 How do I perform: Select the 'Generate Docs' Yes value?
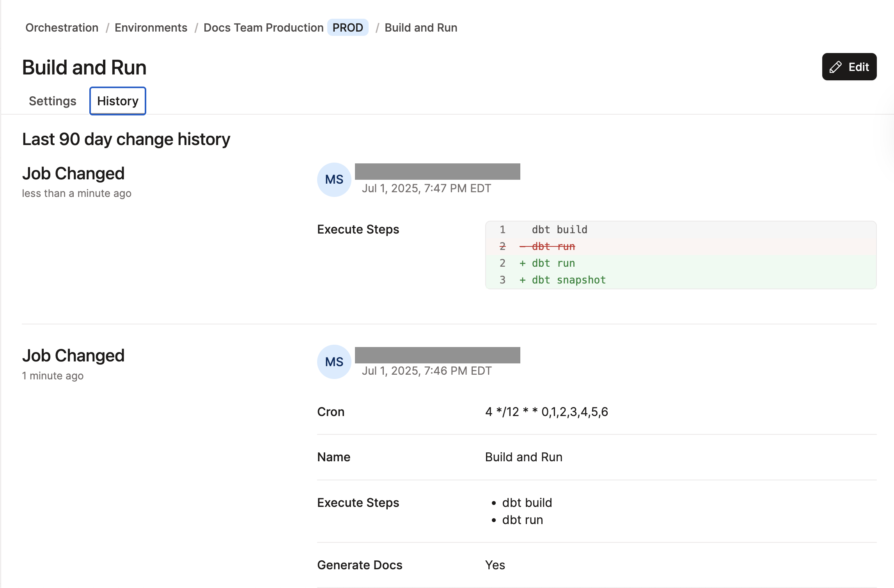coord(495,565)
